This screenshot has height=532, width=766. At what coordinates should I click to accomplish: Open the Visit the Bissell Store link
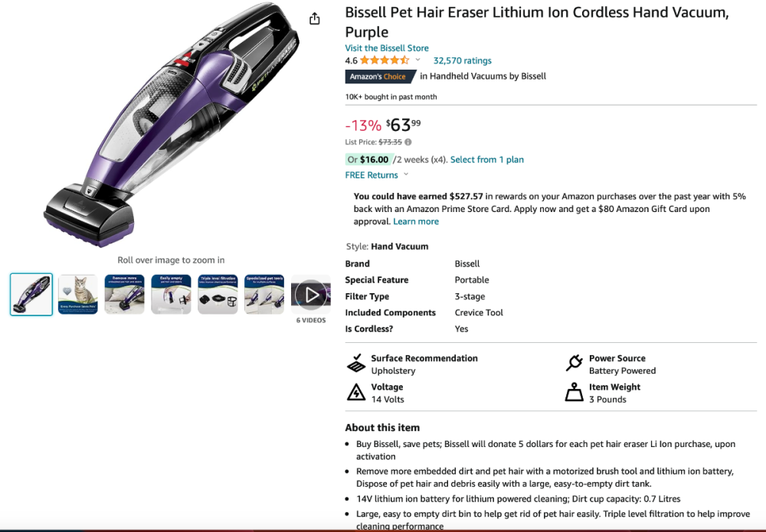386,47
